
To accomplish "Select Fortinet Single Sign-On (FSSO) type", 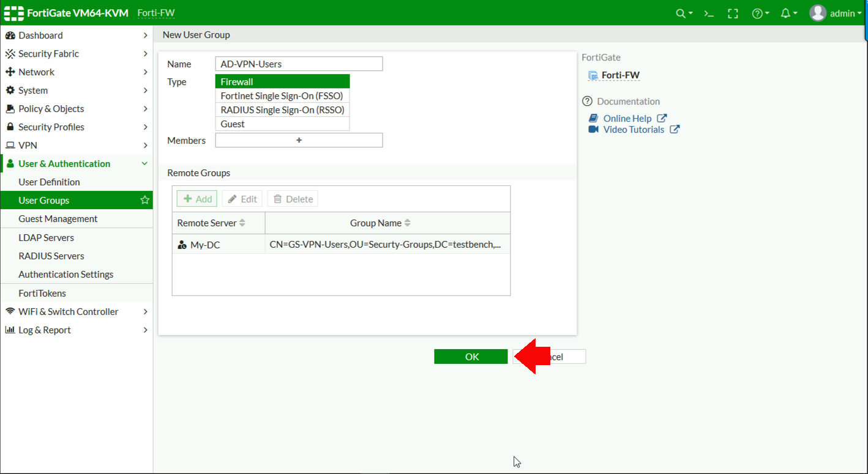I will (282, 95).
